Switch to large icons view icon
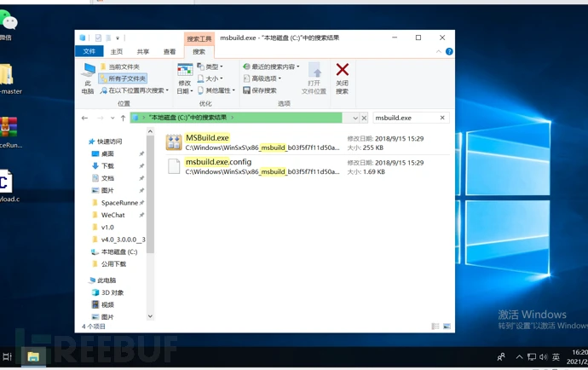This screenshot has width=588, height=370. (447, 327)
